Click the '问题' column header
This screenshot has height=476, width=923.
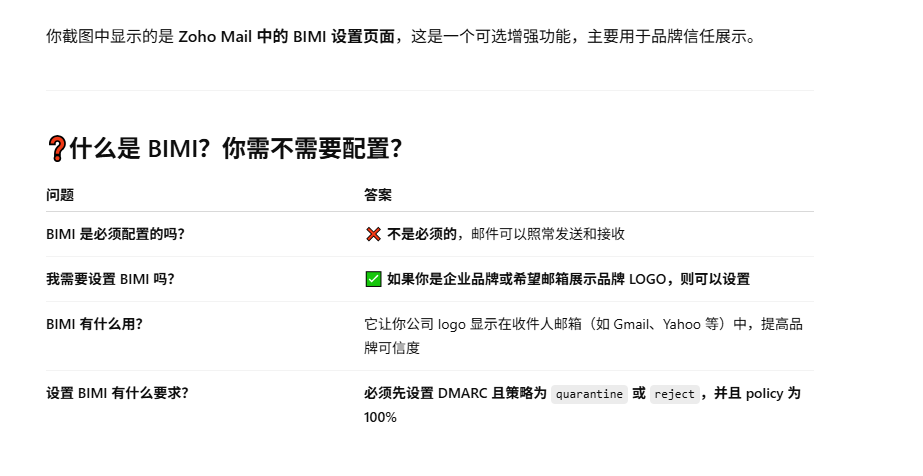tap(60, 195)
